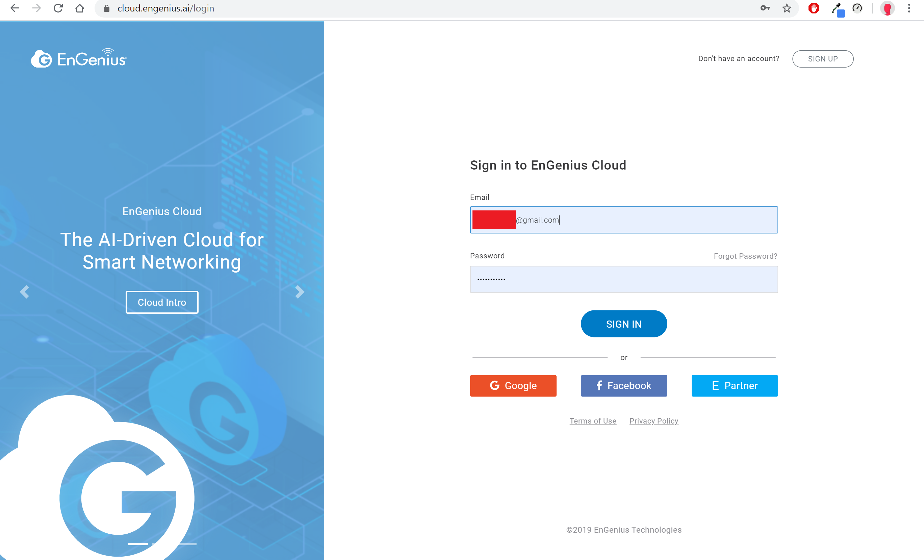924x560 pixels.
Task: Open the Forgot Password link
Action: click(745, 256)
